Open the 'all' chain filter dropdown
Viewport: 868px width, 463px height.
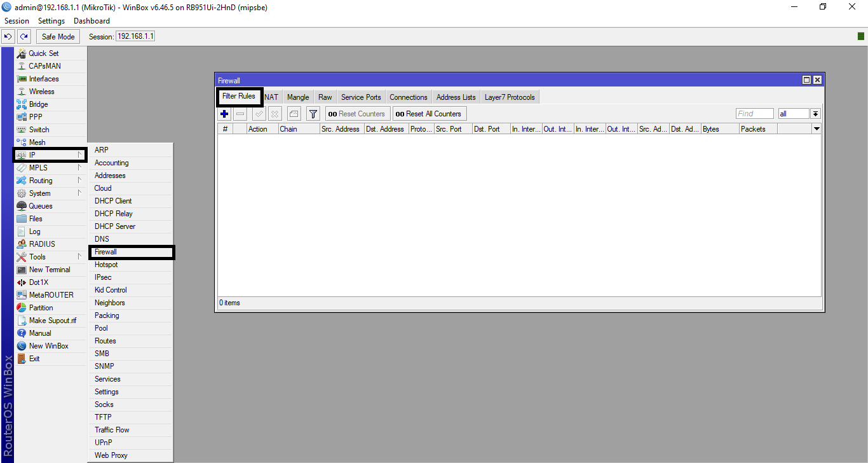pyautogui.click(x=815, y=114)
